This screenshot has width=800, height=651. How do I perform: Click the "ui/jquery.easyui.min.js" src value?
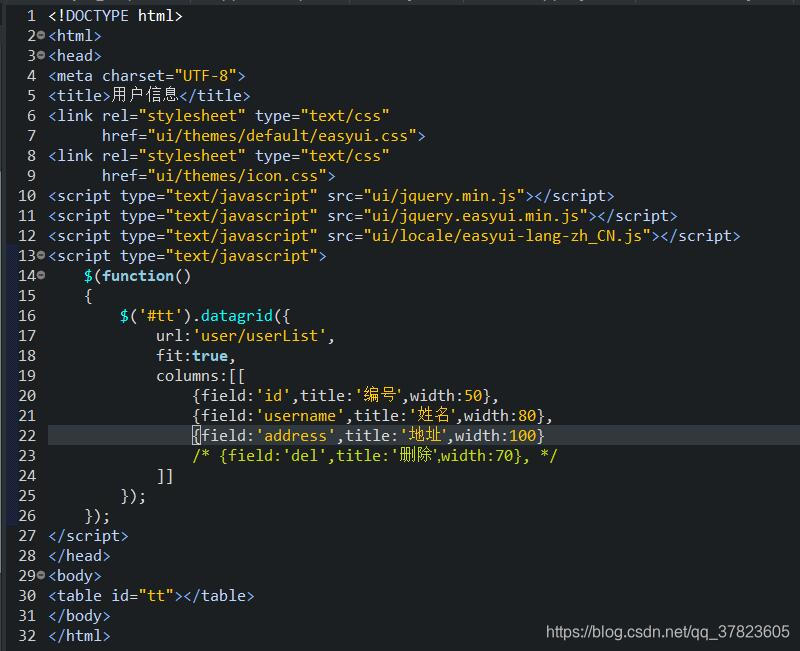(x=476, y=216)
